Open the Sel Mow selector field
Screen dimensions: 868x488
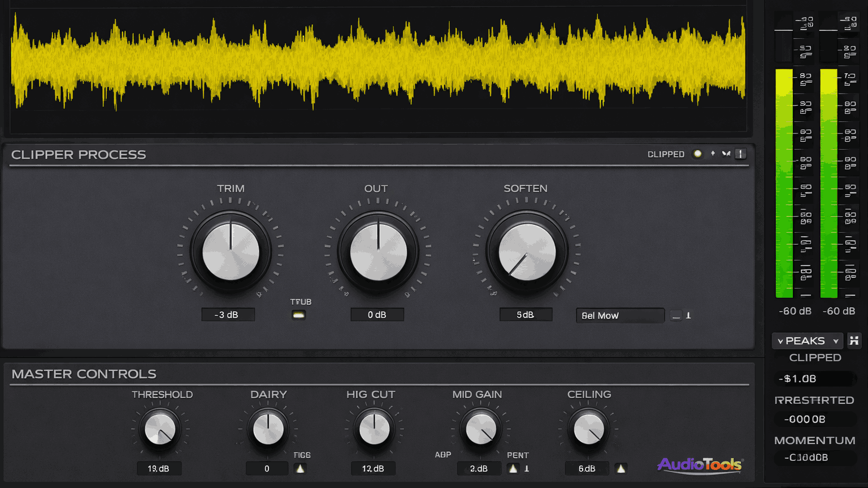[620, 316]
